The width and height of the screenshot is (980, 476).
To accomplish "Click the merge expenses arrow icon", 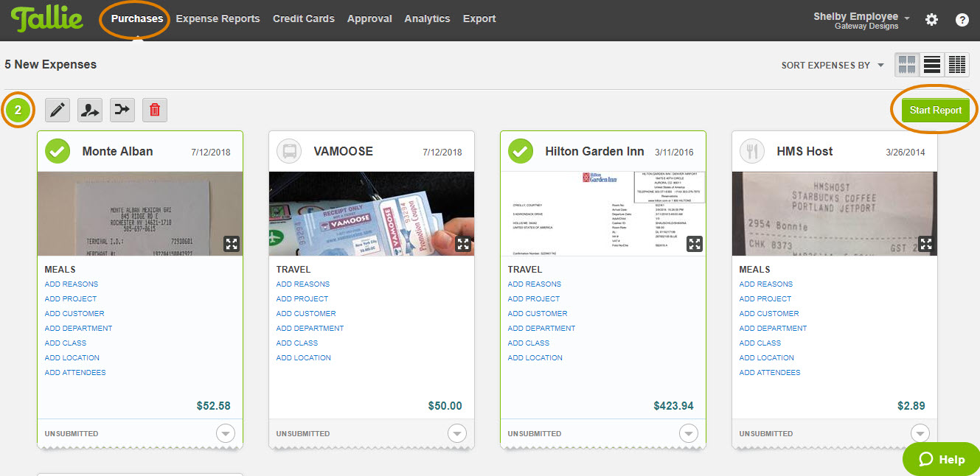I will coord(122,110).
